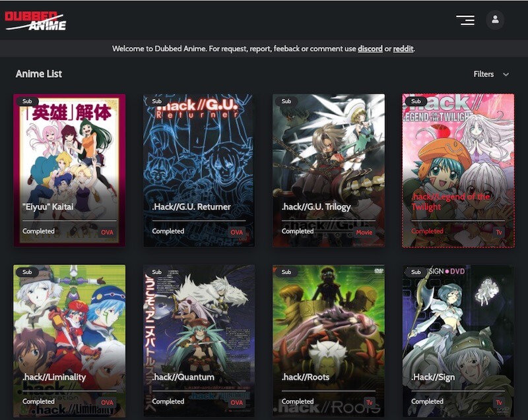This screenshot has height=420, width=528.
Task: Click Completed status on .hack//Quantum
Action: (168, 401)
